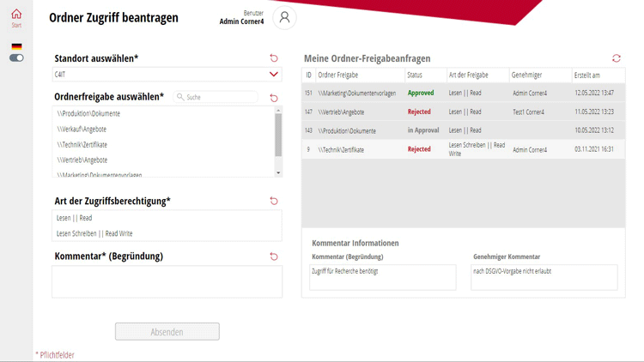Choose Lesen Schreiben || Read Write permission
This screenshot has width=644, height=362.
[167, 233]
